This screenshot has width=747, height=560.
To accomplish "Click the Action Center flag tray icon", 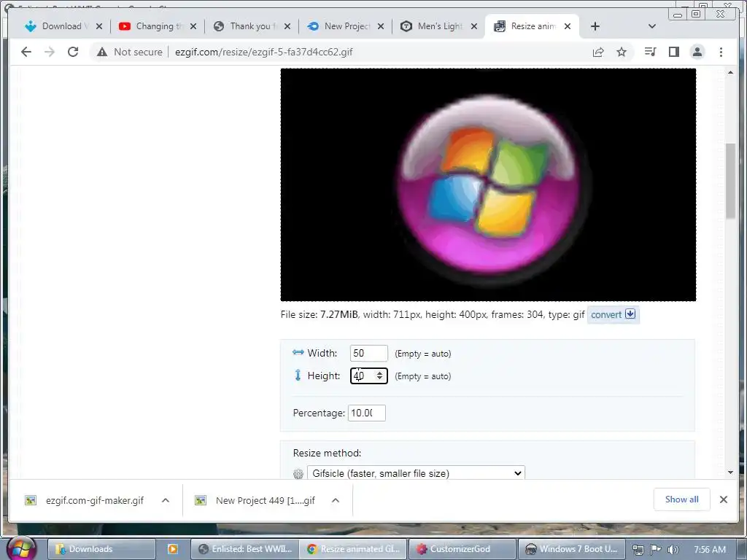I will point(656,549).
